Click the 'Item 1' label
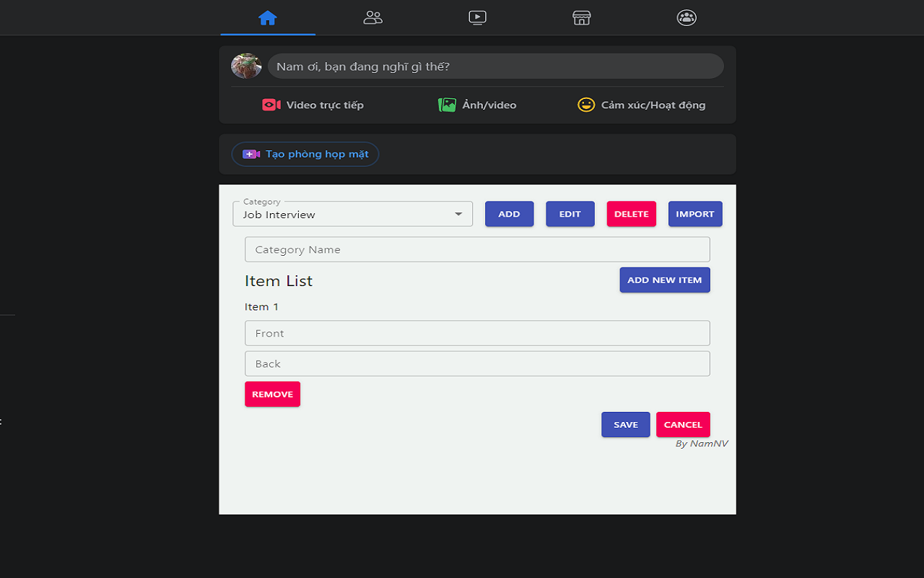924x578 pixels. (261, 306)
